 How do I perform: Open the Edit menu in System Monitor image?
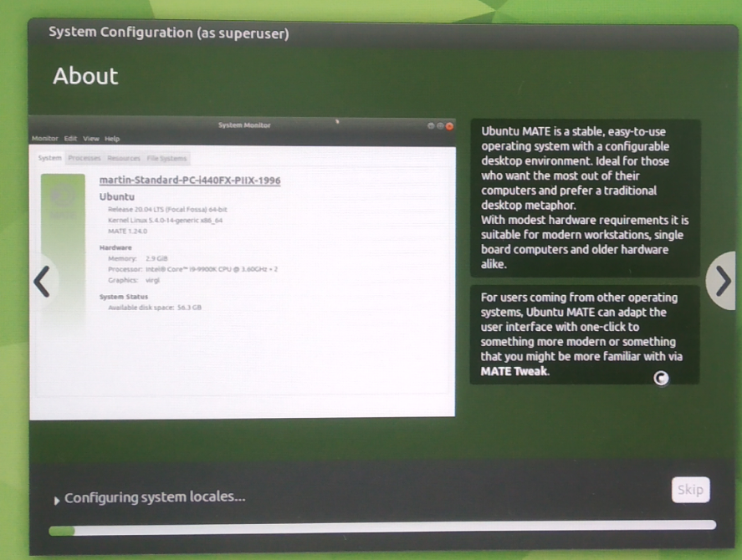(70, 139)
